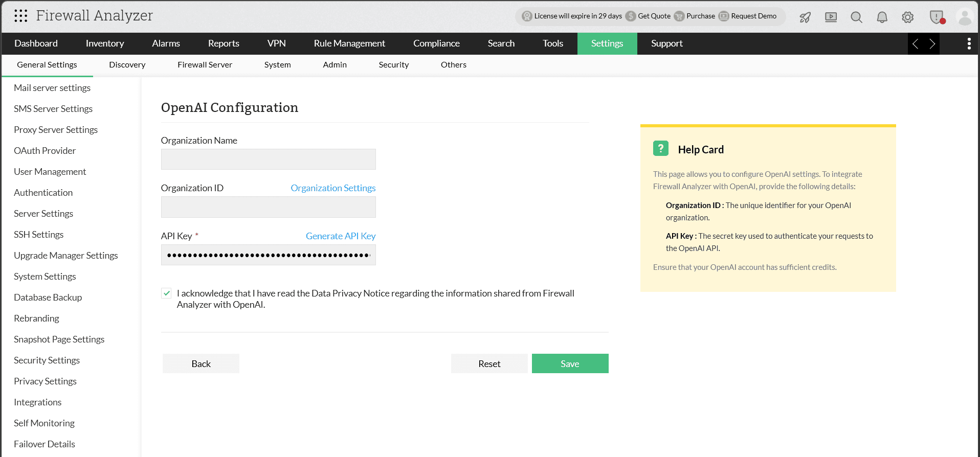Screen dimensions: 980x457
Task: Click the license expiry badge icon
Action: (x=527, y=16)
